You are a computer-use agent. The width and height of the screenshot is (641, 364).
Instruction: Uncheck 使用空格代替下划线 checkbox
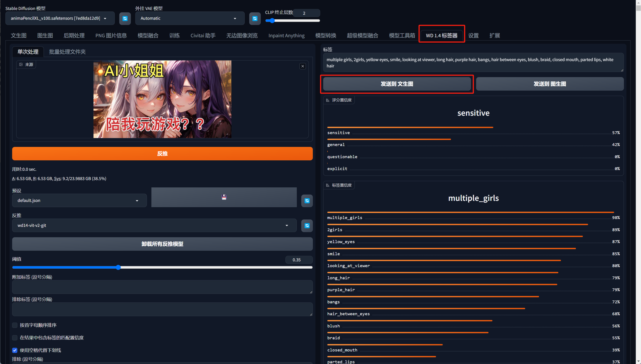(x=15, y=350)
